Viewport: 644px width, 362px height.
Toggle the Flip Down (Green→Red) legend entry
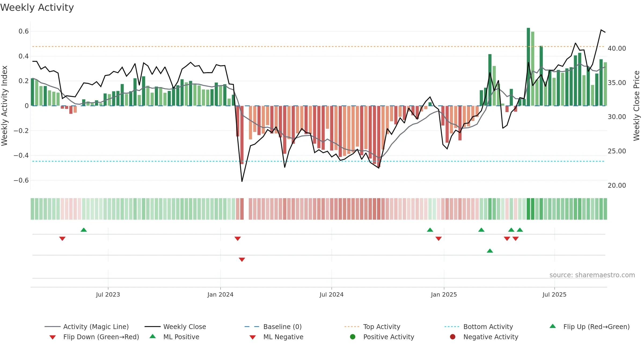point(94,337)
